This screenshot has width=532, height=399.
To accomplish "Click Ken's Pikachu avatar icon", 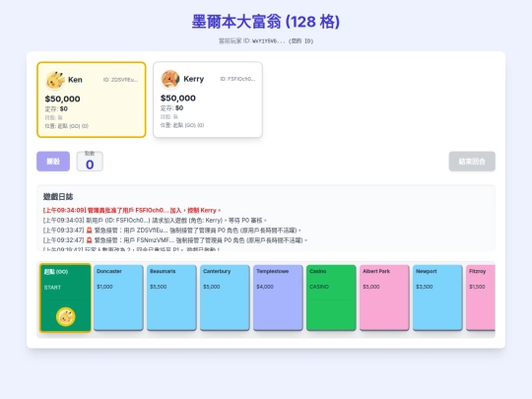I will pos(55,80).
